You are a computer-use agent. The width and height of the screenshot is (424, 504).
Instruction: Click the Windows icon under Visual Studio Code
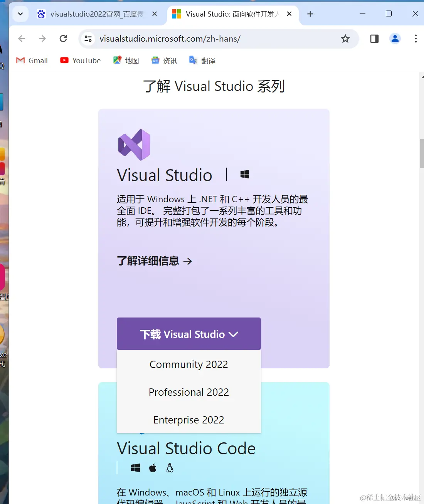coord(136,468)
